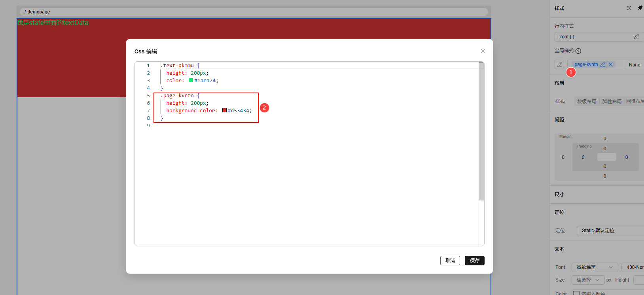
Task: Click the green #1aea74 color swatch
Action: (x=191, y=80)
